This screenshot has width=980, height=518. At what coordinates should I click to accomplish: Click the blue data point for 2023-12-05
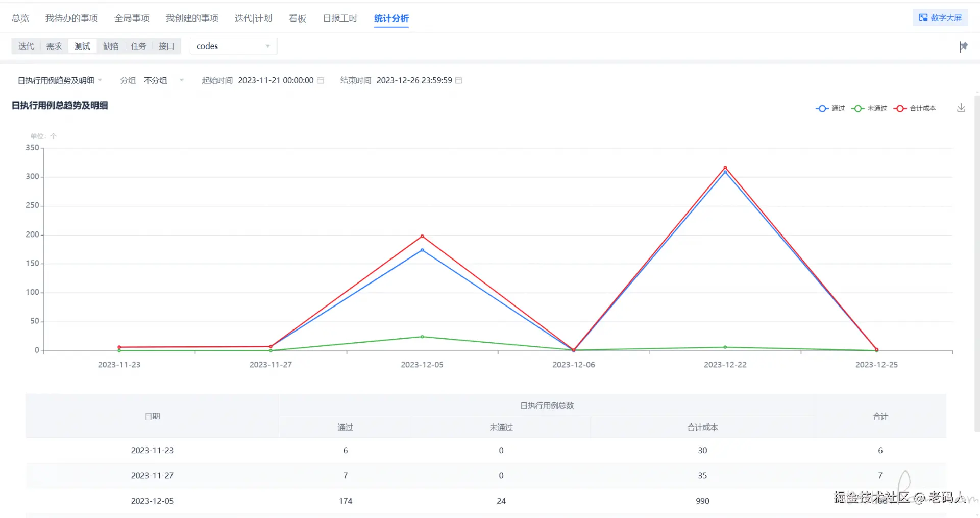pos(422,250)
